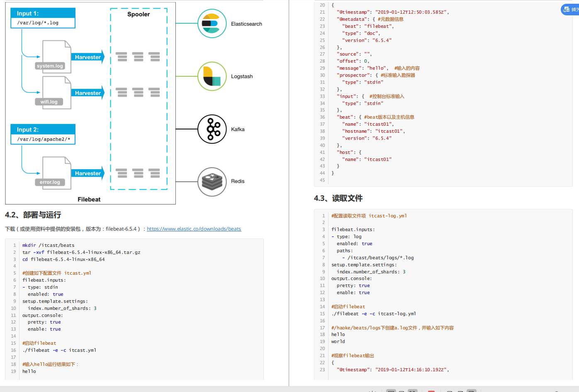Click the Input 1 header box
The width and height of the screenshot is (579, 392).
point(43,13)
